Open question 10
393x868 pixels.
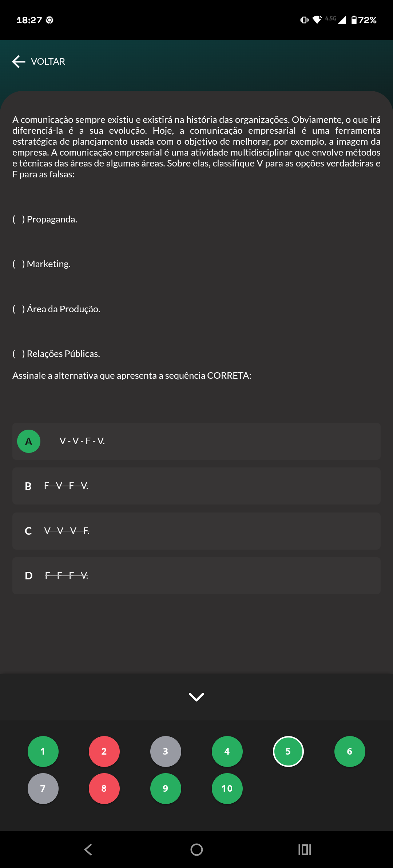coord(227,788)
